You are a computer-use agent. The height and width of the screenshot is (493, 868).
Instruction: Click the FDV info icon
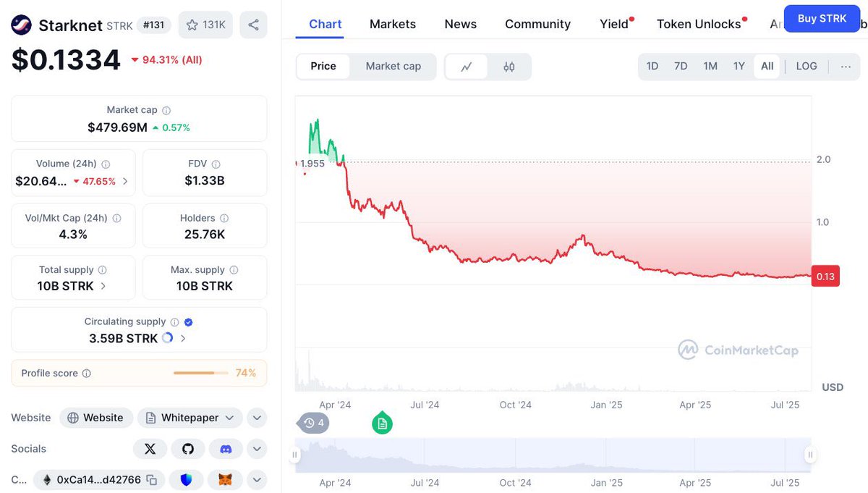point(216,164)
